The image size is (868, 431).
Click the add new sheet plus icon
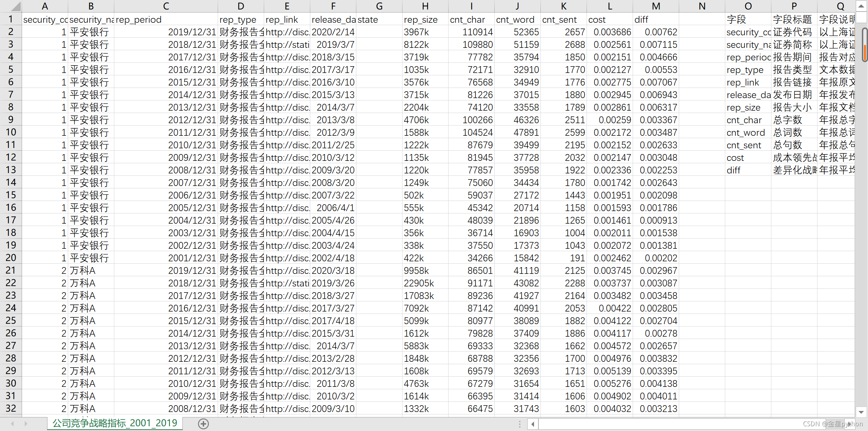203,424
